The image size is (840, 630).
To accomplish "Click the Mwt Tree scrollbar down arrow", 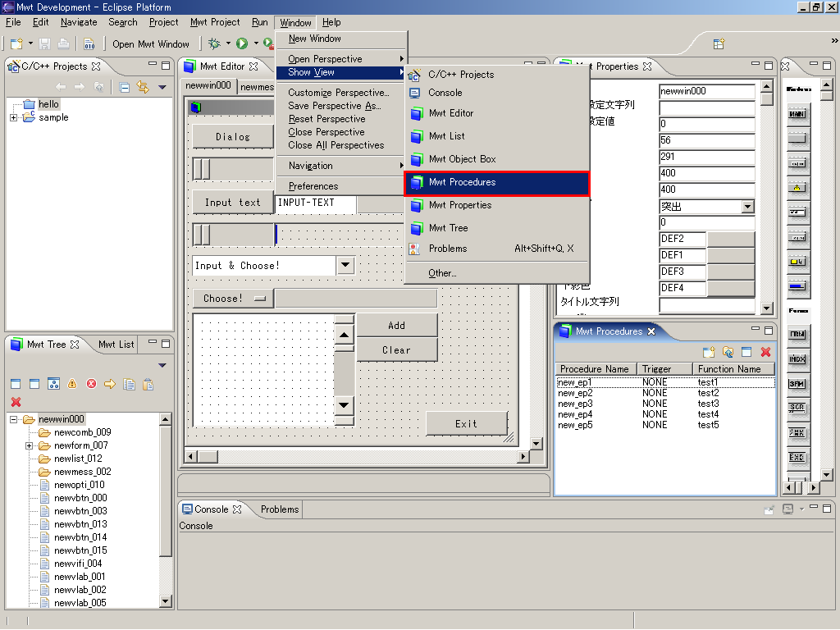I will tap(166, 601).
